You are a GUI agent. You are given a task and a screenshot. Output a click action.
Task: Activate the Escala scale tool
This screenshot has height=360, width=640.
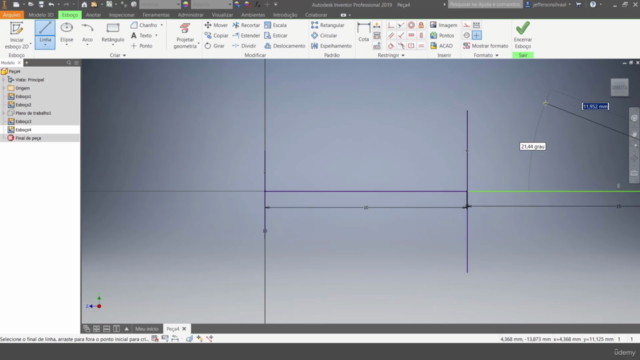[276, 25]
